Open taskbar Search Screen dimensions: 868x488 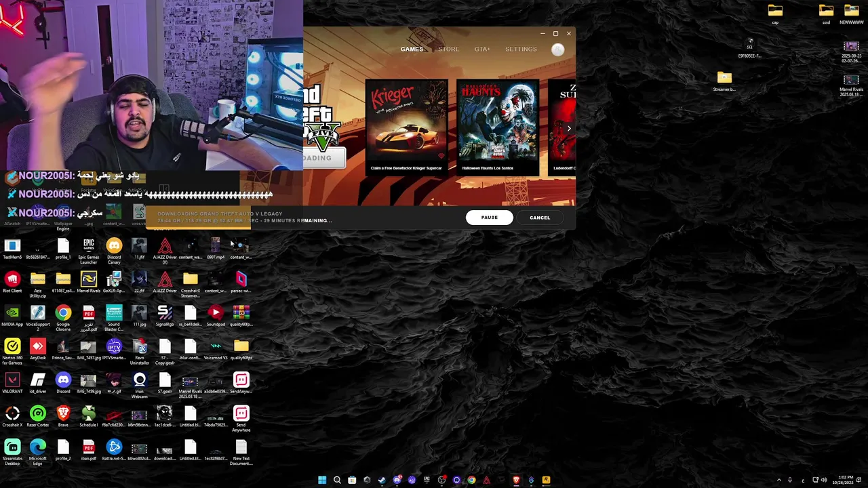337,480
